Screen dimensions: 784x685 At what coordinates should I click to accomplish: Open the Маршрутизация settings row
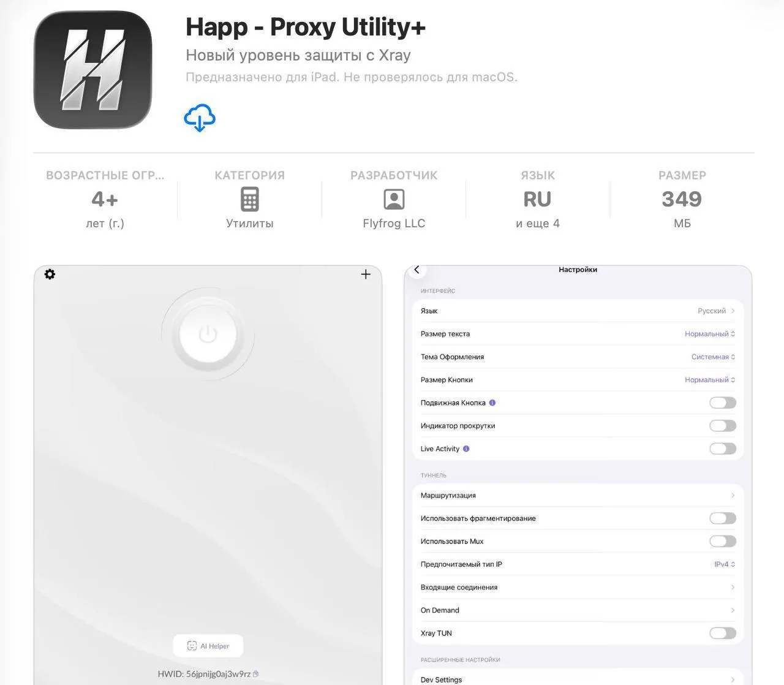pos(578,495)
